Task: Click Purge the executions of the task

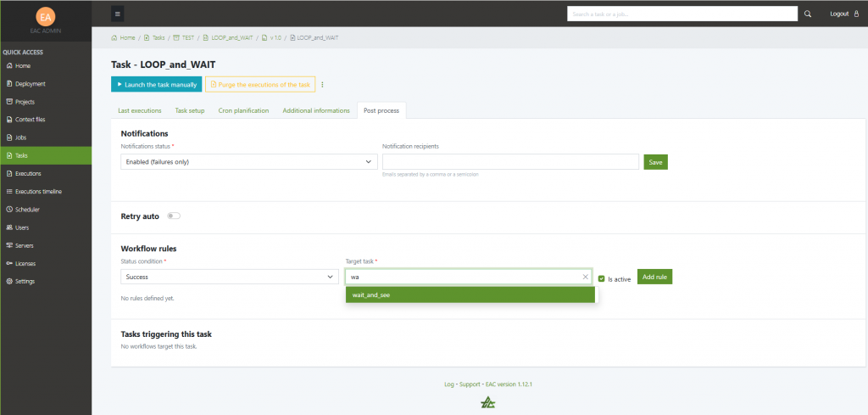Action: (260, 85)
